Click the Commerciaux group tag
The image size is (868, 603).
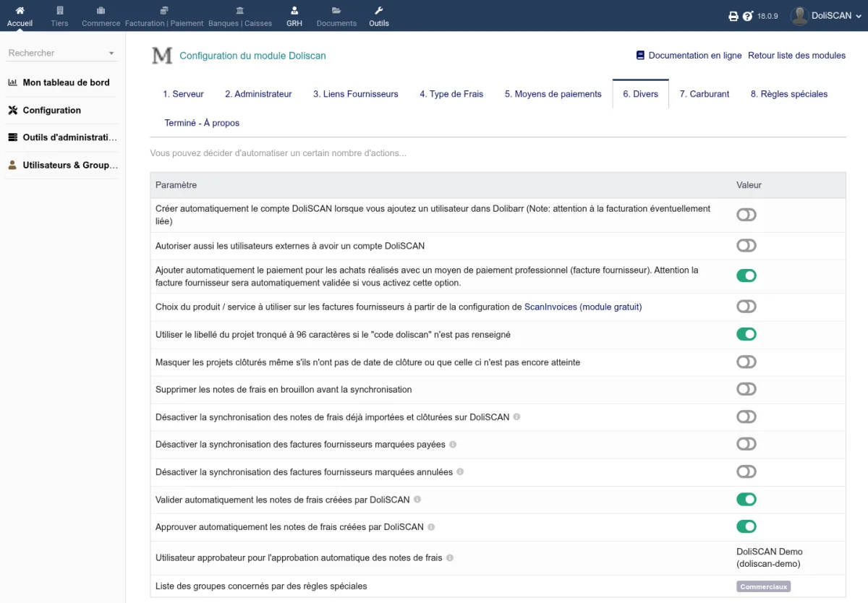pos(763,586)
